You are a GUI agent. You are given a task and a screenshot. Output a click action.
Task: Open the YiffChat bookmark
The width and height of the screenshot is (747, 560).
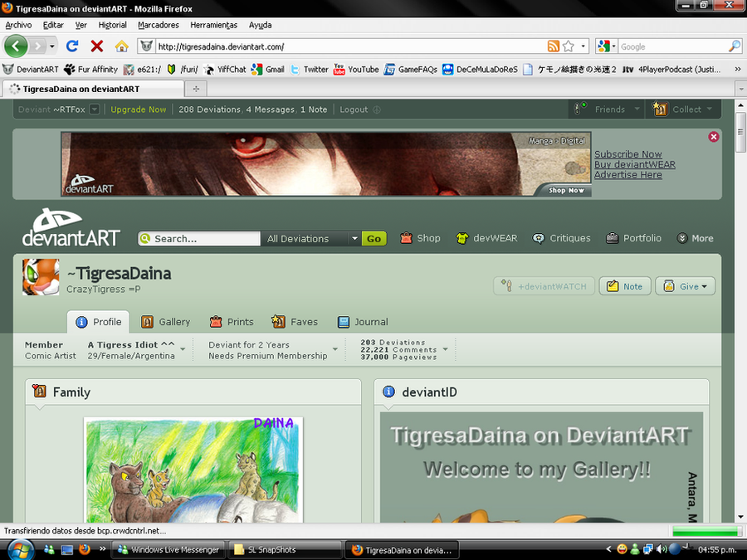(225, 70)
